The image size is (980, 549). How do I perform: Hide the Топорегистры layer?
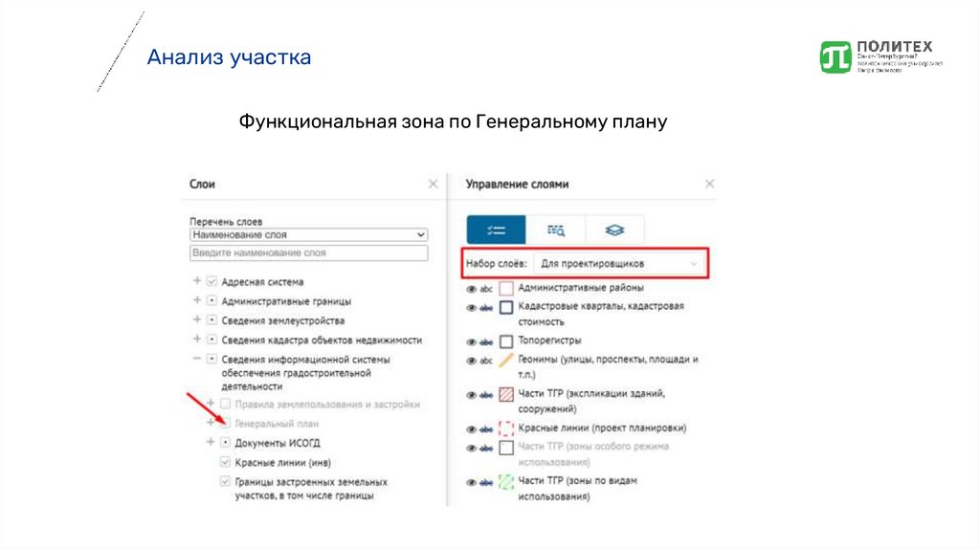(x=472, y=342)
